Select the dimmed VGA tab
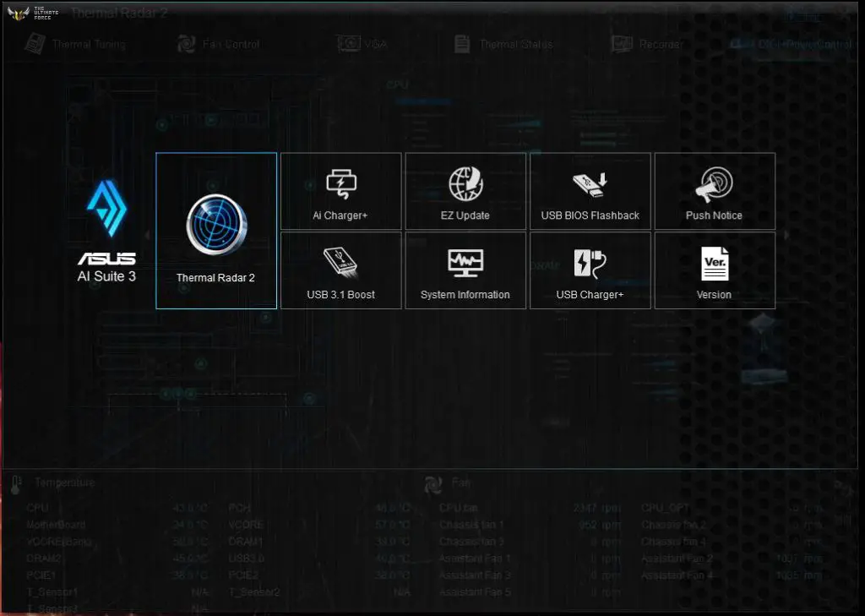Image resolution: width=865 pixels, height=616 pixels. pos(362,44)
